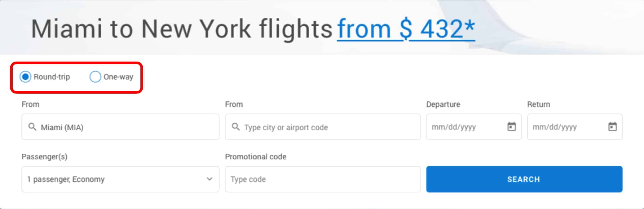Click the Round-trip label text

[x=52, y=77]
